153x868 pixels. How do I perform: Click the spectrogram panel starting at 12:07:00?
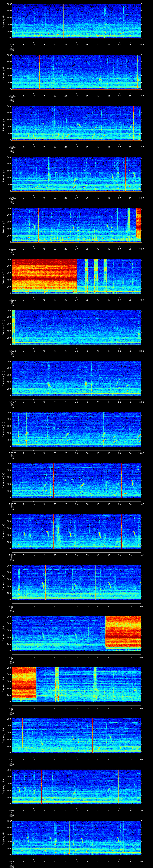77,327
